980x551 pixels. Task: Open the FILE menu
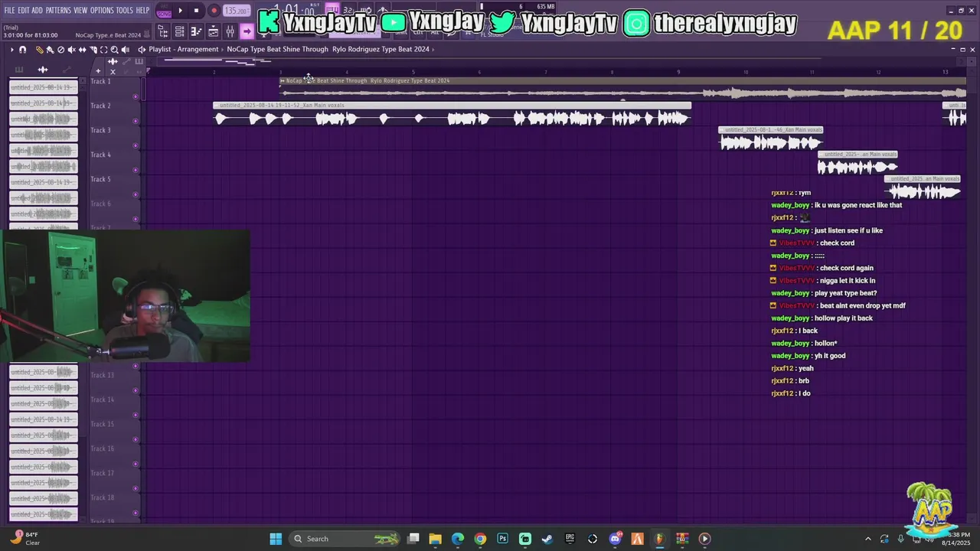coord(9,11)
